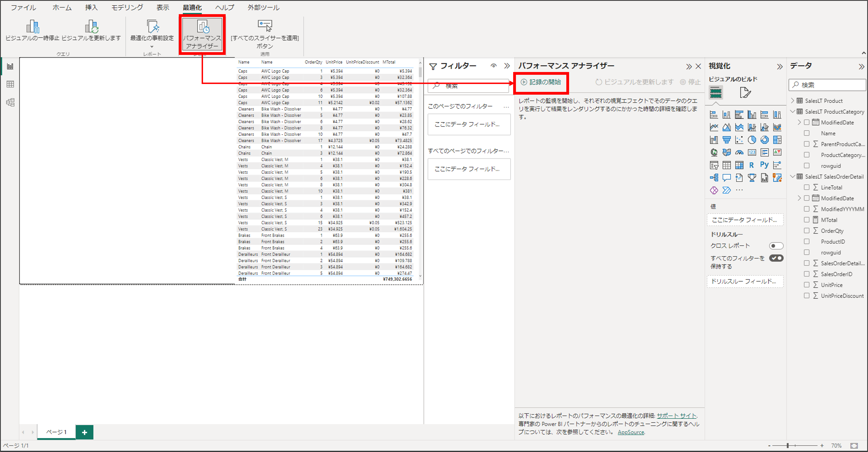Add a new page with plus button
The image size is (868, 452).
click(x=85, y=432)
